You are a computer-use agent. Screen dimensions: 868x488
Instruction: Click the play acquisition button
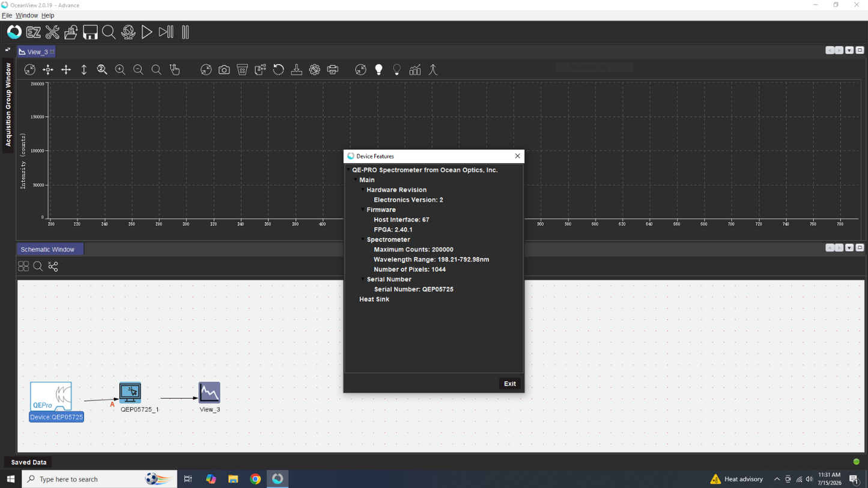pos(147,32)
